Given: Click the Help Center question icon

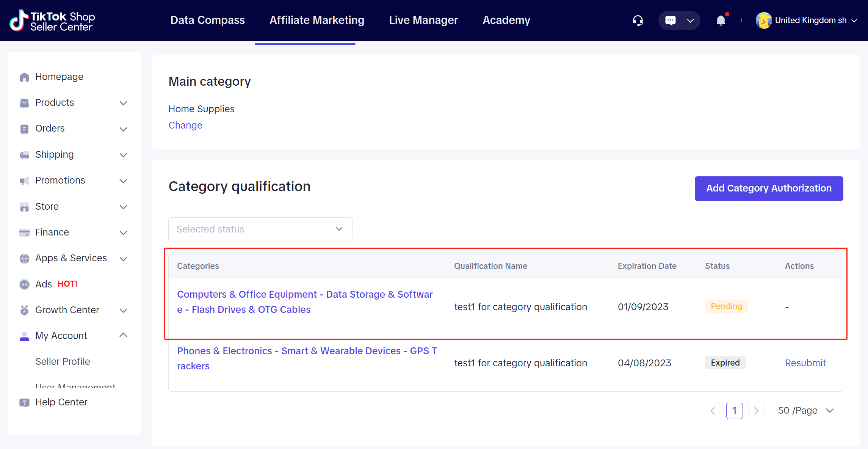Looking at the screenshot, I should (24, 402).
